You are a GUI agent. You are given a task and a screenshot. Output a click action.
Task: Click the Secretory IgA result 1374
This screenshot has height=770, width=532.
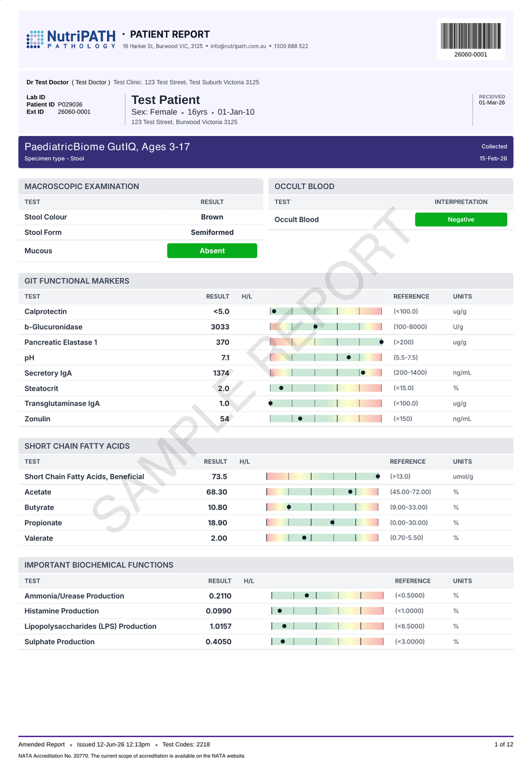point(221,373)
